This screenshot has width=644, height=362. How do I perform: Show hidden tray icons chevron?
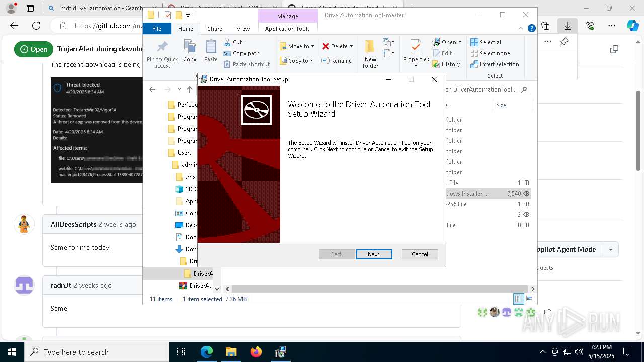click(542, 352)
